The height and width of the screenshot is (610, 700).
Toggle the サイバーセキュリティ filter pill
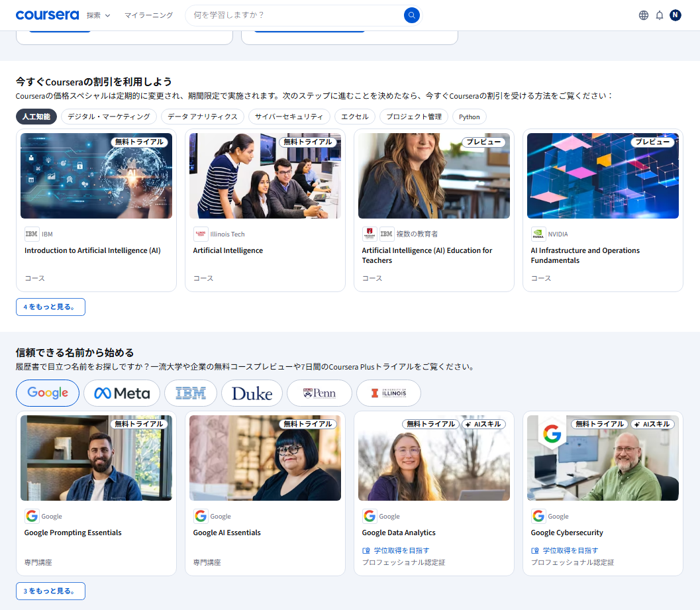[x=287, y=117]
